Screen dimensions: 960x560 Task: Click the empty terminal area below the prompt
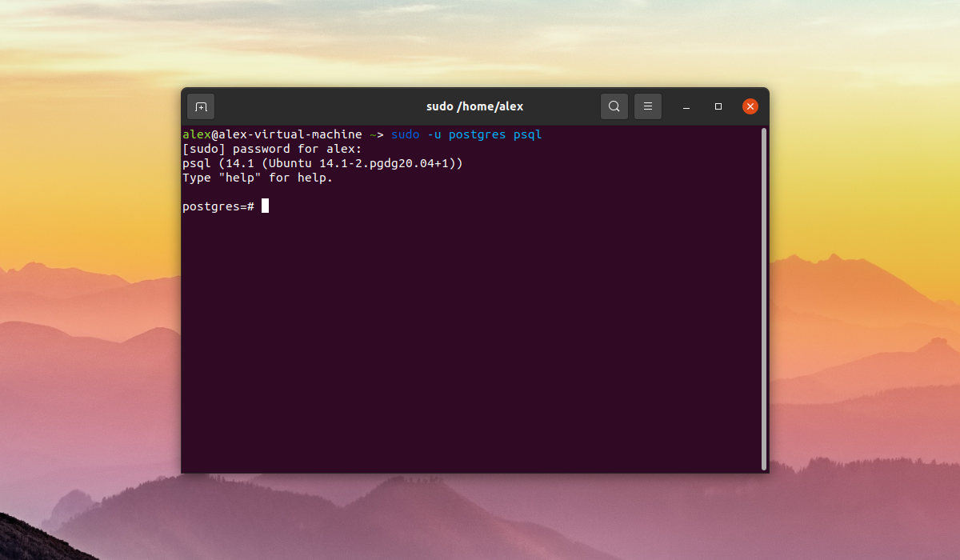click(x=472, y=344)
